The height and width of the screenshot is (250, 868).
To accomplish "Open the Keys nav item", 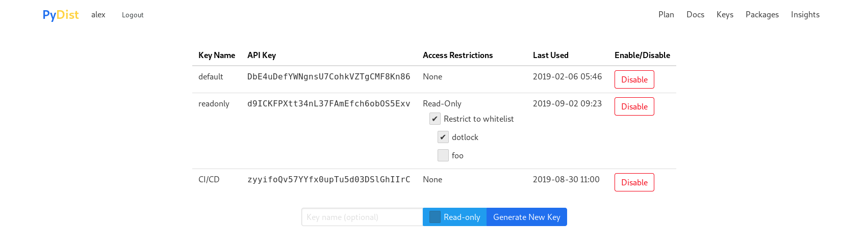I will (x=725, y=15).
